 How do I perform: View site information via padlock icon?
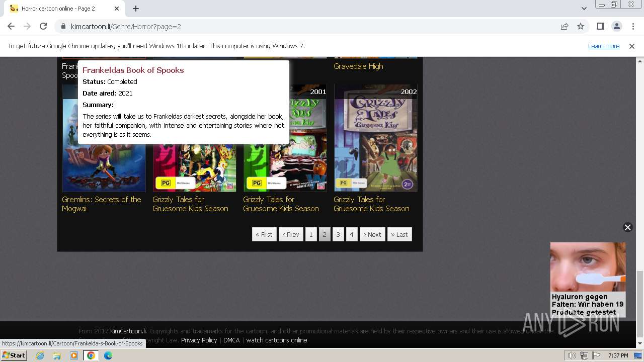click(x=63, y=26)
